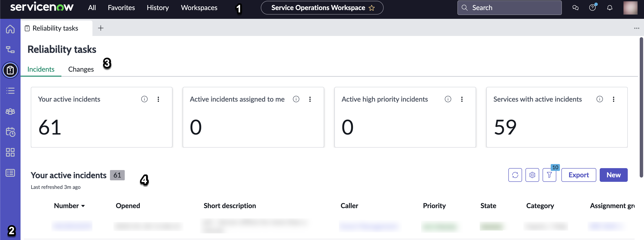Open the help question mark icon
Viewport: 644px width, 240px height.
point(592,8)
